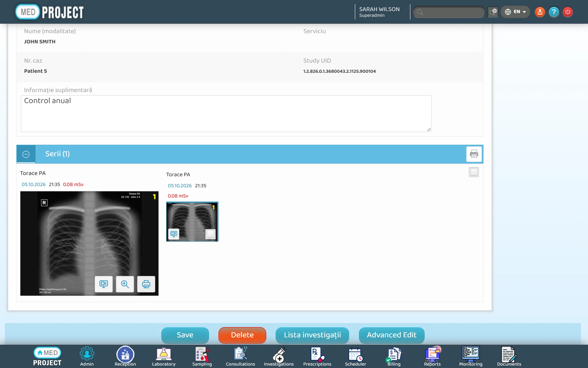Open the Documents module
This screenshot has width=588, height=368.
pyautogui.click(x=509, y=357)
